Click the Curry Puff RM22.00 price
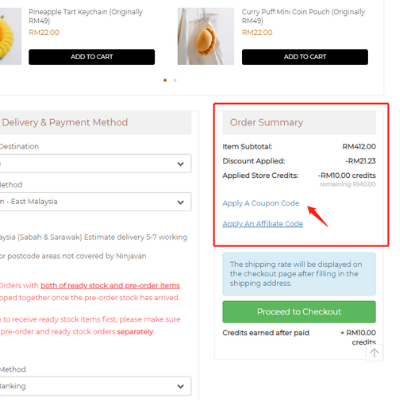This screenshot has height=400, width=400. [257, 32]
